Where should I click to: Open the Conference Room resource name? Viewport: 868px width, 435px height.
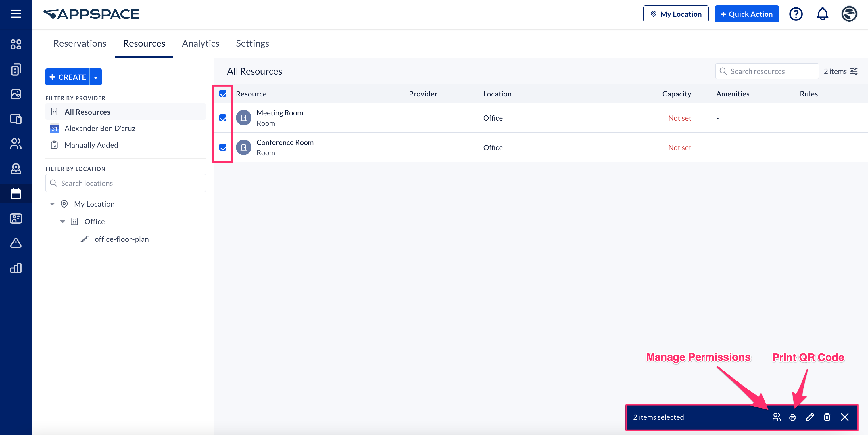point(285,142)
